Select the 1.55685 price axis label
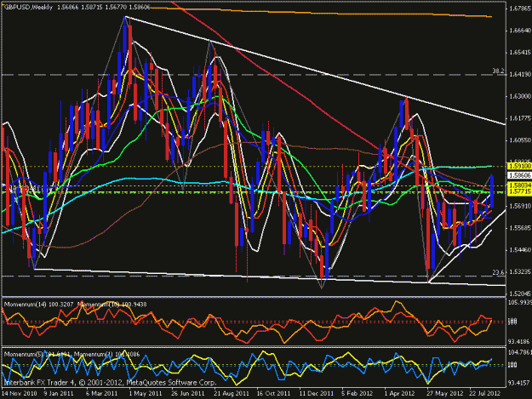The height and width of the screenshot is (399, 532). 520,228
